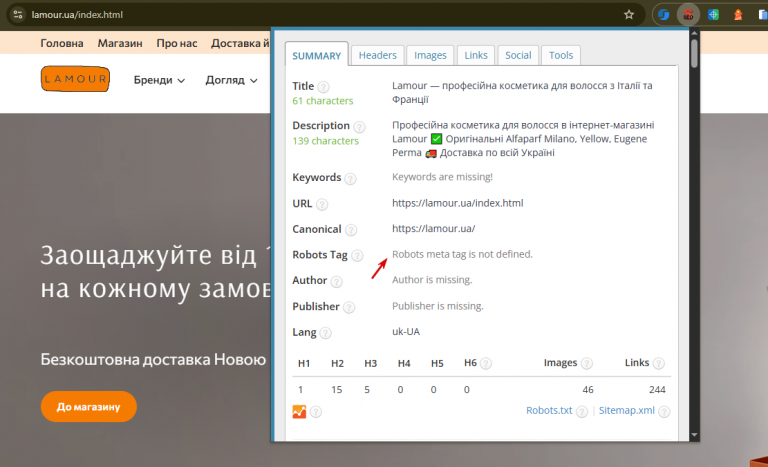Click 'Robots meta tag is not defined.' text
The height and width of the screenshot is (467, 768).
click(x=462, y=254)
